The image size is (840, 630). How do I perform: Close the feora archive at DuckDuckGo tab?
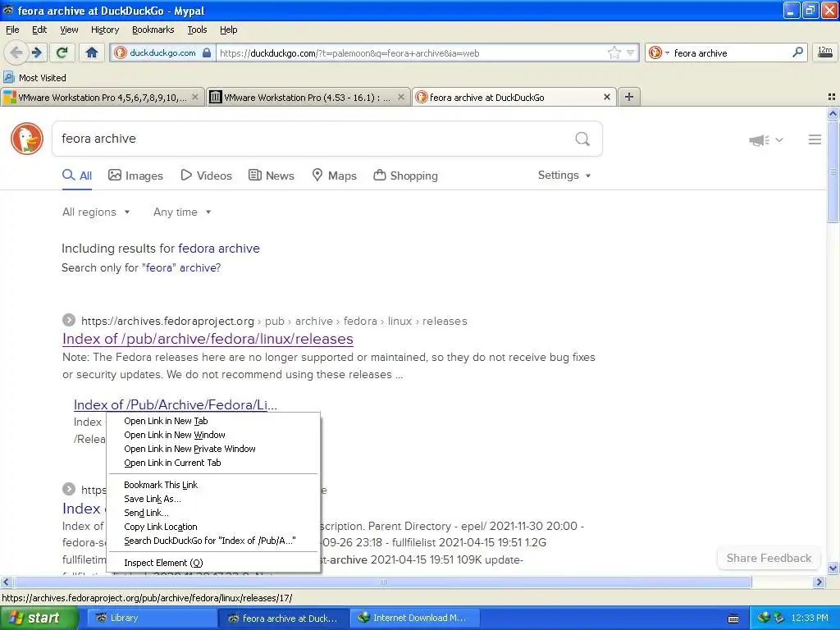[x=606, y=97]
